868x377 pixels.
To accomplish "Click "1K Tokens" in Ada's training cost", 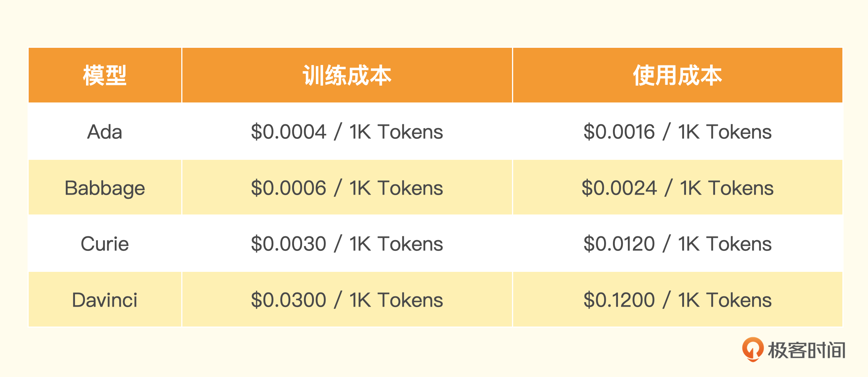I will pyautogui.click(x=396, y=132).
